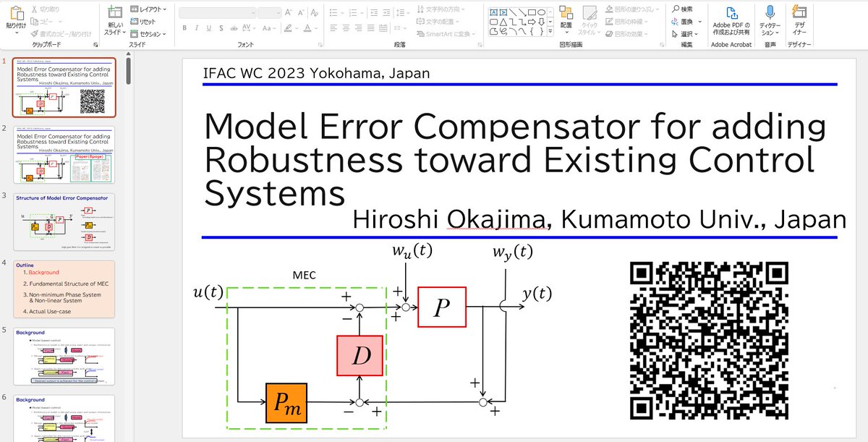The image size is (868, 442).
Task: Decrease font size with smaller A
Action: pyautogui.click(x=300, y=12)
